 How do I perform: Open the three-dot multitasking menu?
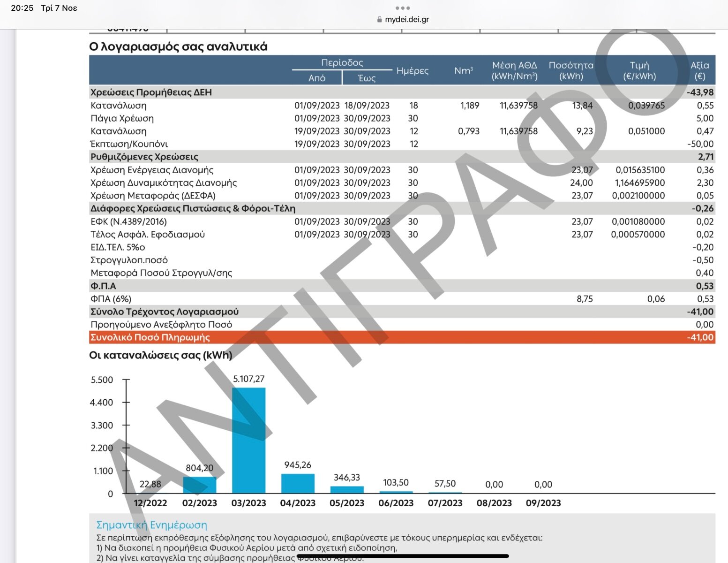pyautogui.click(x=403, y=8)
